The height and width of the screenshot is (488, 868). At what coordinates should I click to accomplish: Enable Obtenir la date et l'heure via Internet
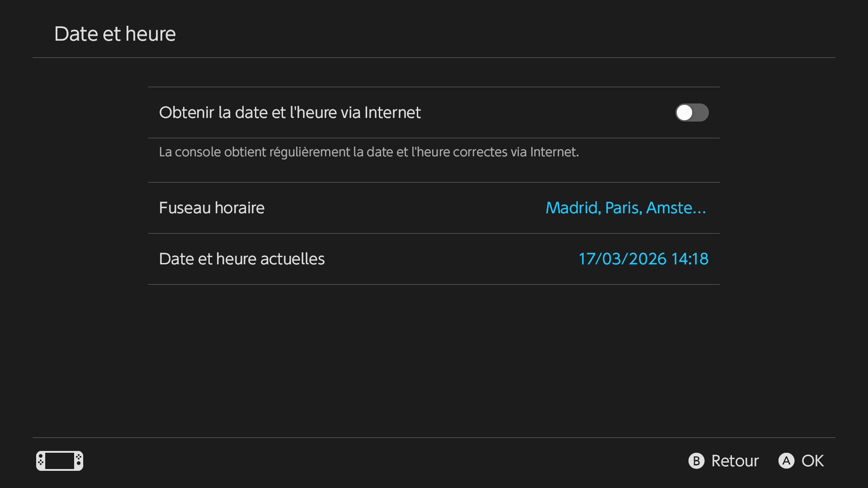[692, 113]
